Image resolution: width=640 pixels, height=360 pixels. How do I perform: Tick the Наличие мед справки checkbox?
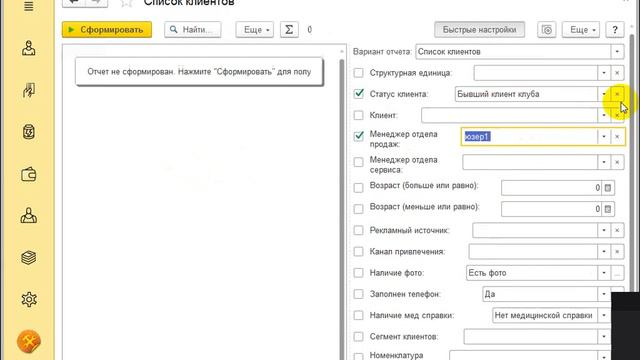click(358, 315)
